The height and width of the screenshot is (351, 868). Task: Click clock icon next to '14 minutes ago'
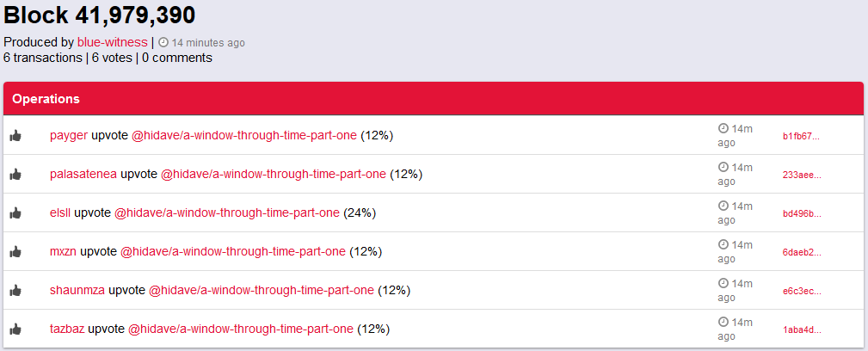click(x=163, y=43)
